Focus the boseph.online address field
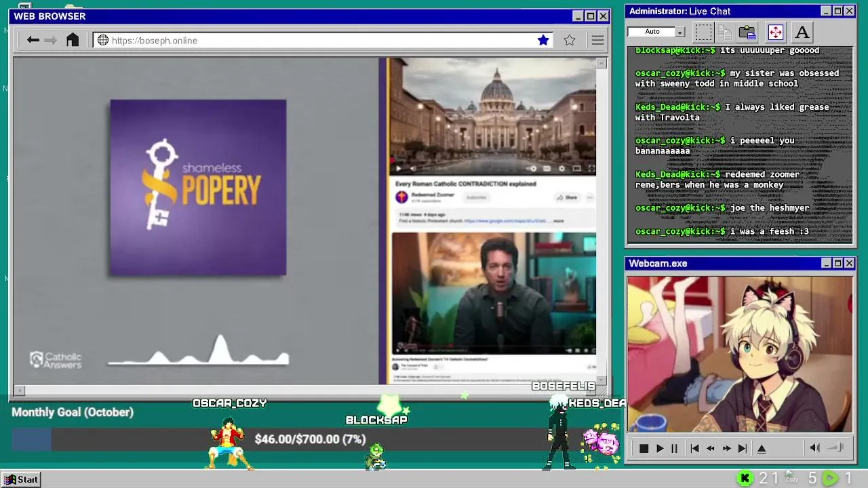Screen dimensions: 868x488 click(322, 40)
